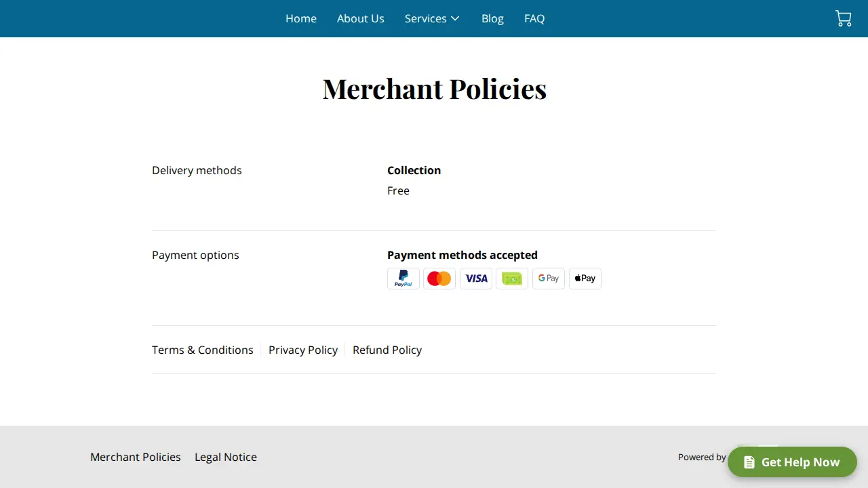The width and height of the screenshot is (868, 488).
Task: Click the Visa payment icon
Action: 476,279
